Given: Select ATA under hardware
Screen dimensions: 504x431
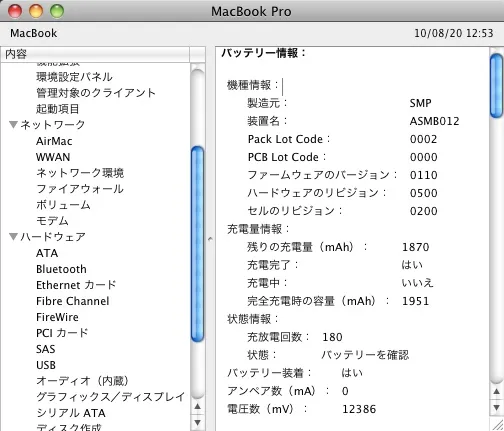Looking at the screenshot, I should click(47, 253).
